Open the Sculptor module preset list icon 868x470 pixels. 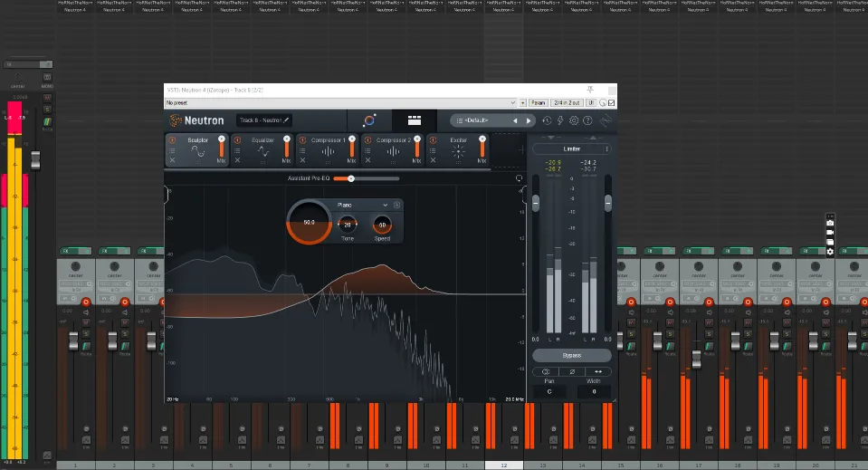(x=172, y=150)
